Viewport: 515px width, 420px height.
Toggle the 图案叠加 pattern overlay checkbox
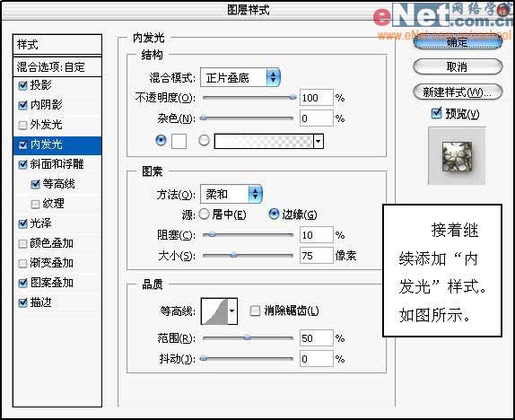pyautogui.click(x=22, y=283)
